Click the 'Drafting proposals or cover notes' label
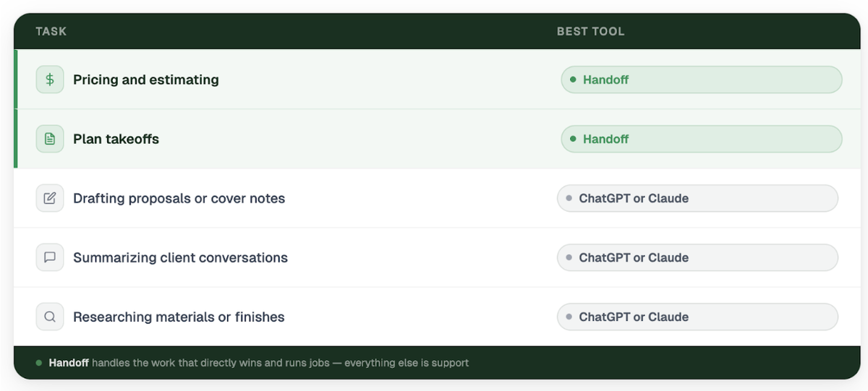Image resolution: width=868 pixels, height=391 pixels. pyautogui.click(x=179, y=198)
